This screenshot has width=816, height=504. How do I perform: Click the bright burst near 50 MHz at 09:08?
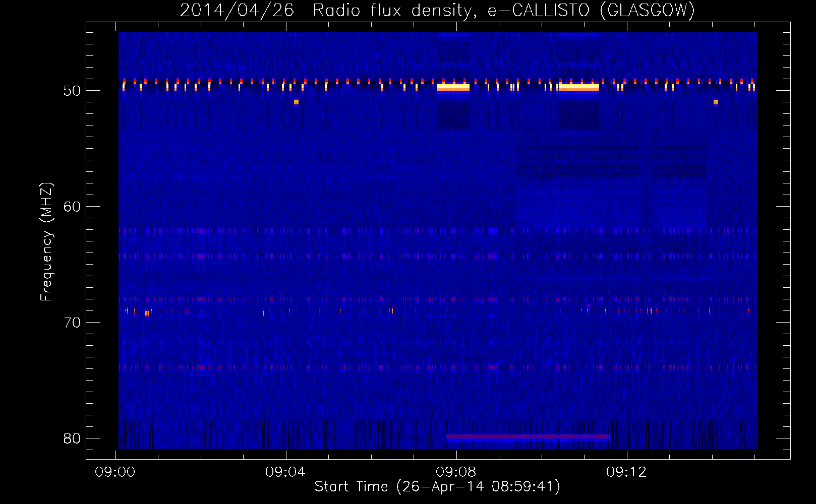[x=453, y=87]
